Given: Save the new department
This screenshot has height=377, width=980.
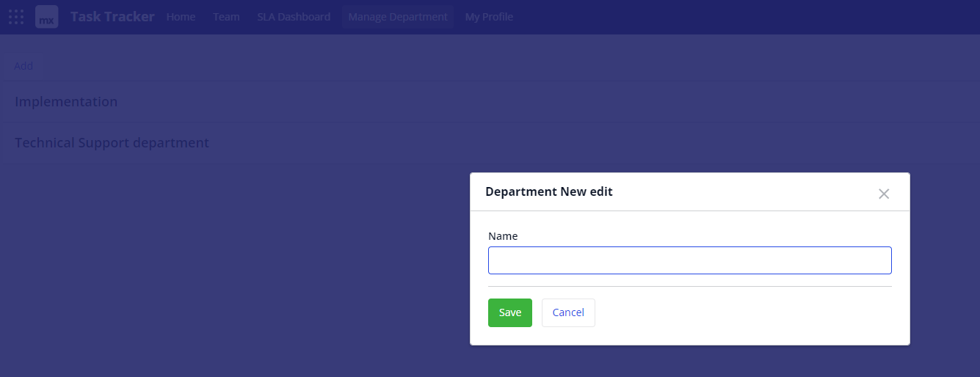Looking at the screenshot, I should 510,312.
